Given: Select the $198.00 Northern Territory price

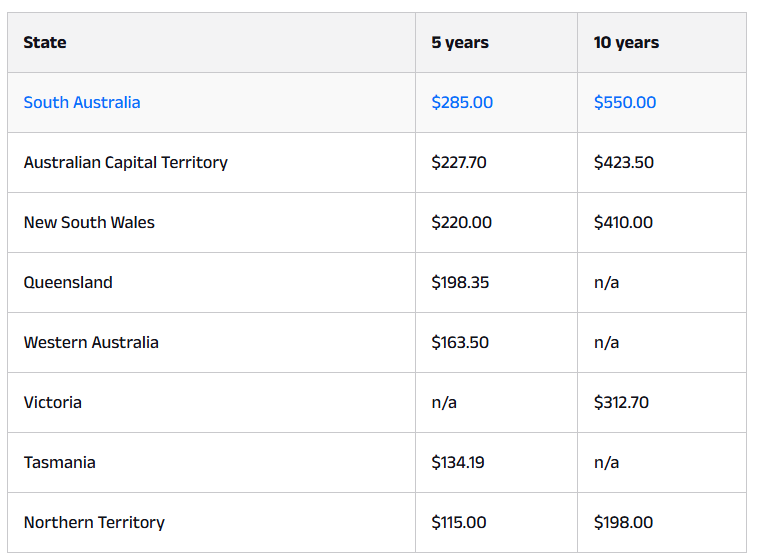Looking at the screenshot, I should pyautogui.click(x=623, y=523).
